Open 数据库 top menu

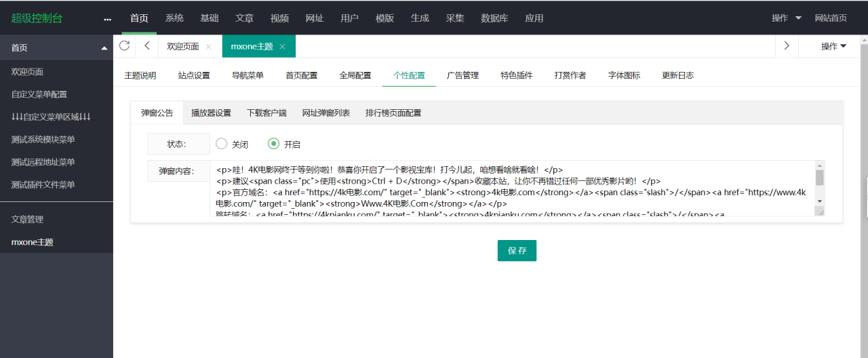494,18
